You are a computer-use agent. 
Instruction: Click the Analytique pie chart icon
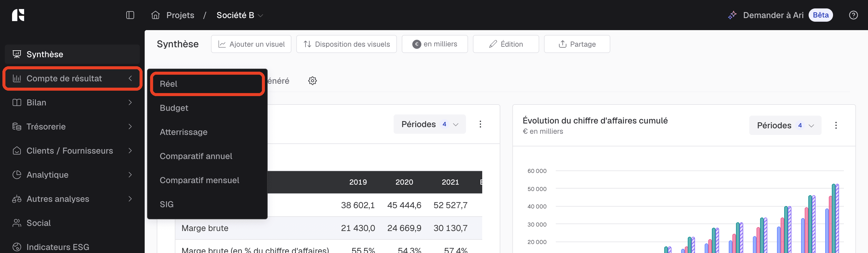(17, 175)
